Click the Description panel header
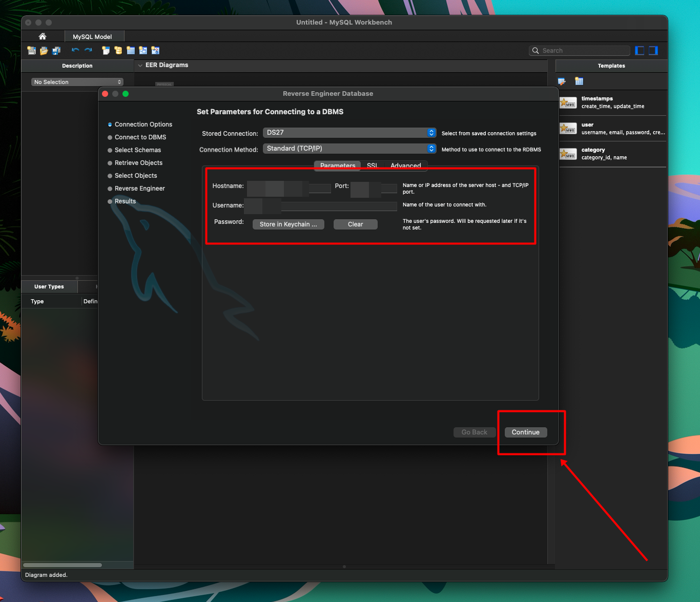The image size is (700, 602). tap(77, 66)
